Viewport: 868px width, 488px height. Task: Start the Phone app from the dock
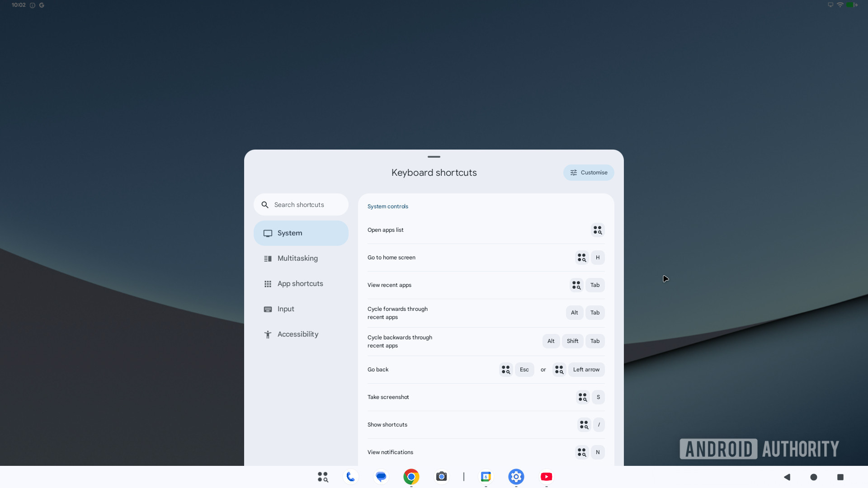[x=351, y=477]
